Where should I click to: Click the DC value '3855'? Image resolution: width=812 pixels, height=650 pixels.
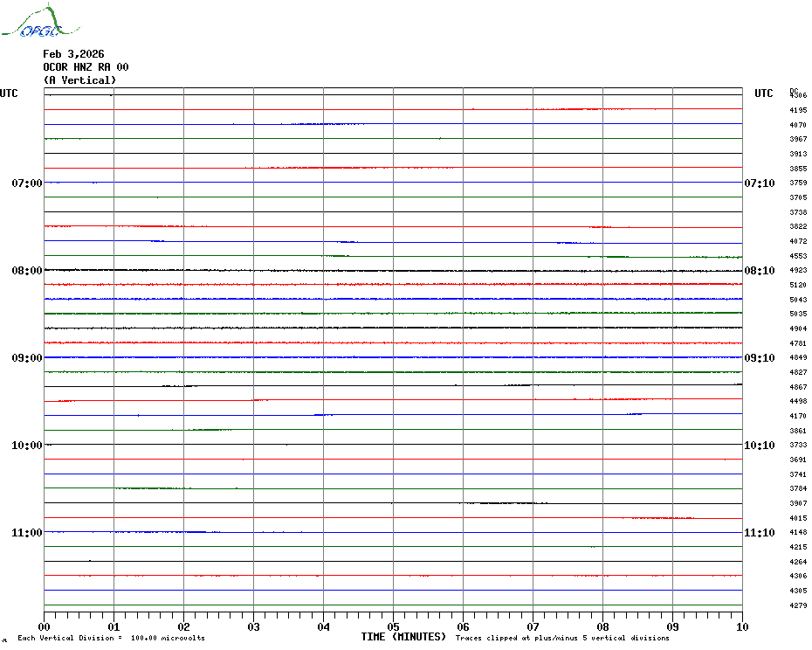798,169
